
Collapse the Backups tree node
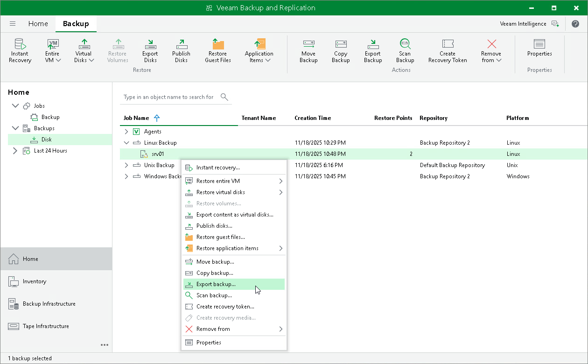pyautogui.click(x=15, y=128)
